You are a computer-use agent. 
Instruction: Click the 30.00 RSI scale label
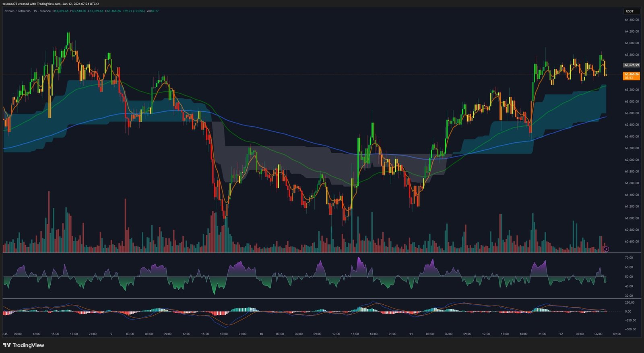point(629,296)
